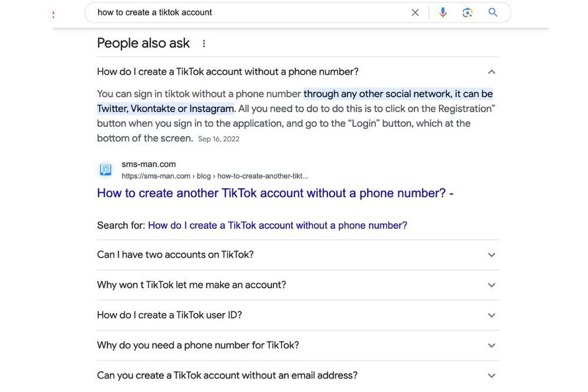Click the sms-man.com site favicon
588x392 pixels.
[105, 170]
